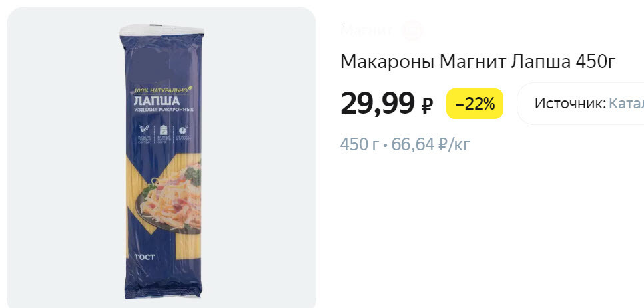The image size is (644, 308).
Task: Click the white sealed top edge of the package
Action: 162,30
